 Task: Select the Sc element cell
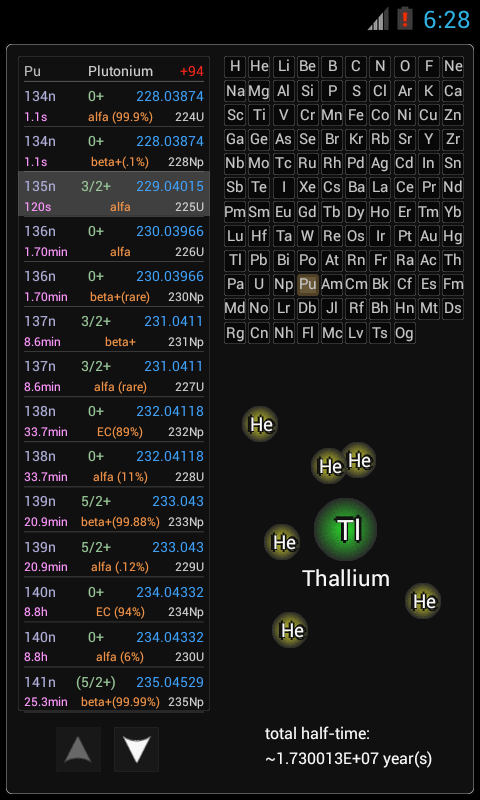(x=235, y=115)
